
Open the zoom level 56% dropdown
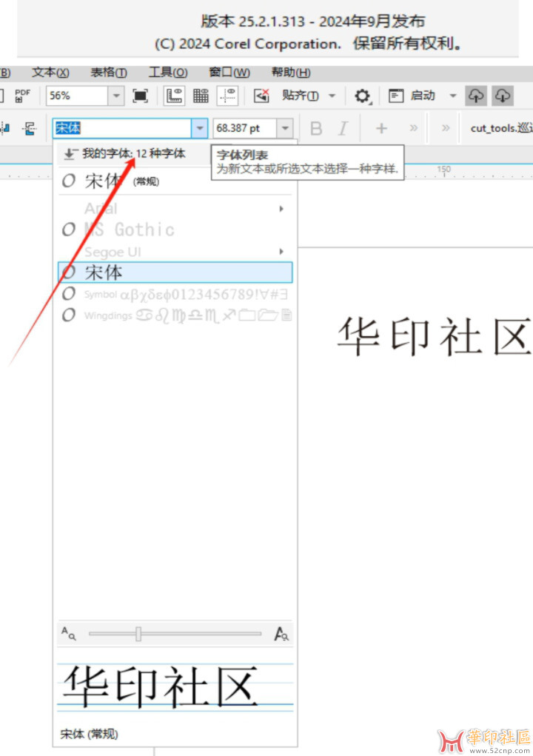point(116,96)
